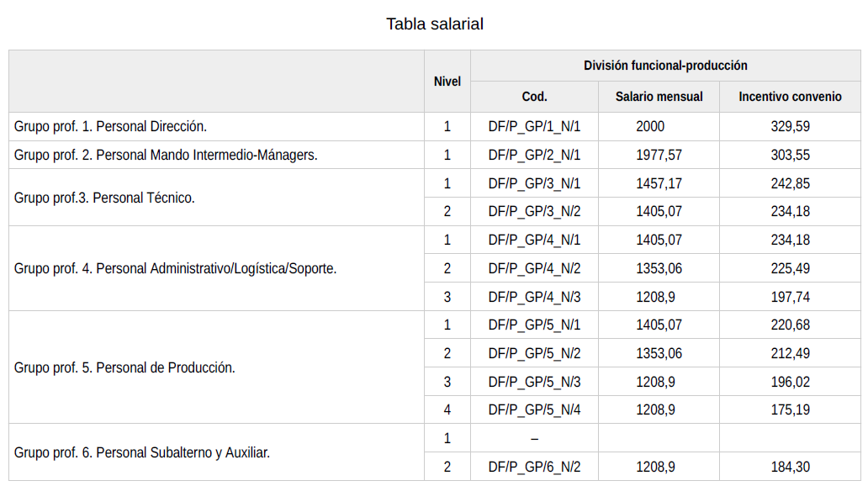Select the 'Personal de Producción' group cell
The image size is (868, 486).
point(124,367)
